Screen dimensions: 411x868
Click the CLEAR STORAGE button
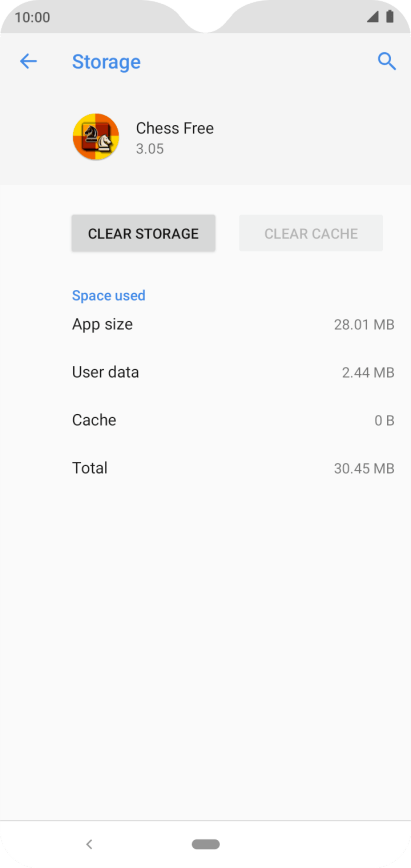pos(143,234)
